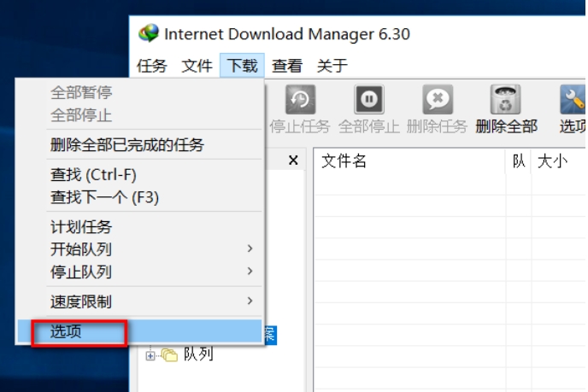Click the 停止任务 toolbar icon

(300, 99)
